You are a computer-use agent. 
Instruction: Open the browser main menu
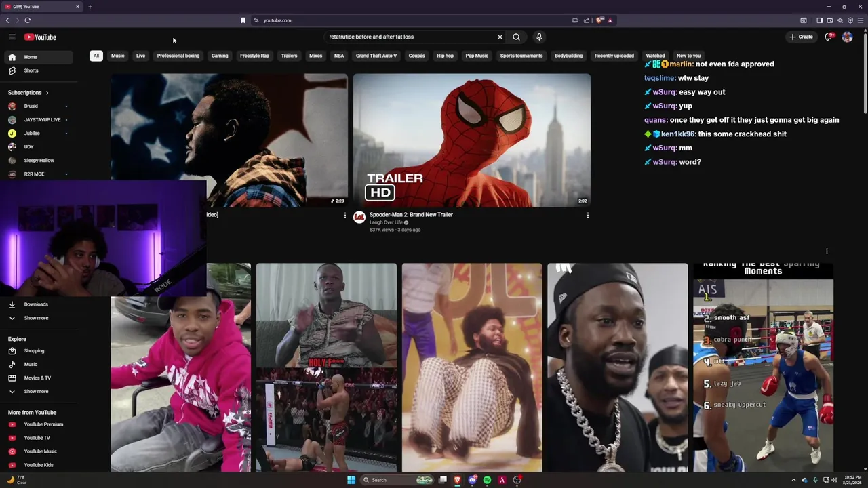(861, 20)
